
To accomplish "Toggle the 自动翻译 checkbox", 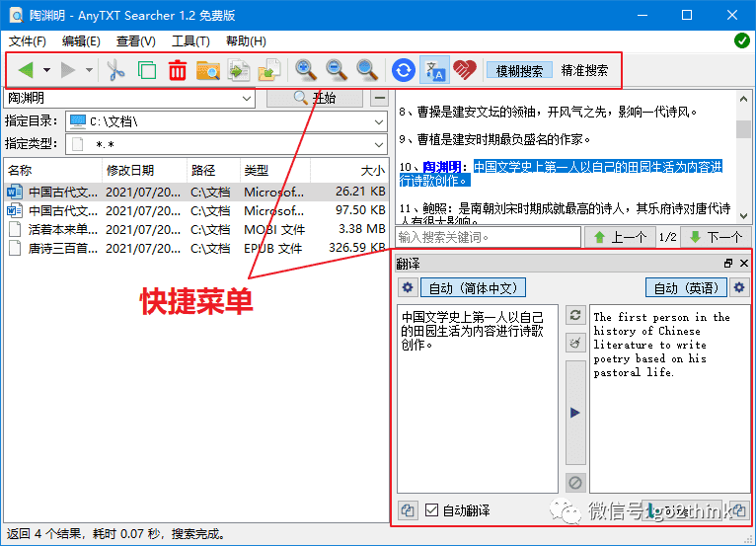I will pos(432,509).
